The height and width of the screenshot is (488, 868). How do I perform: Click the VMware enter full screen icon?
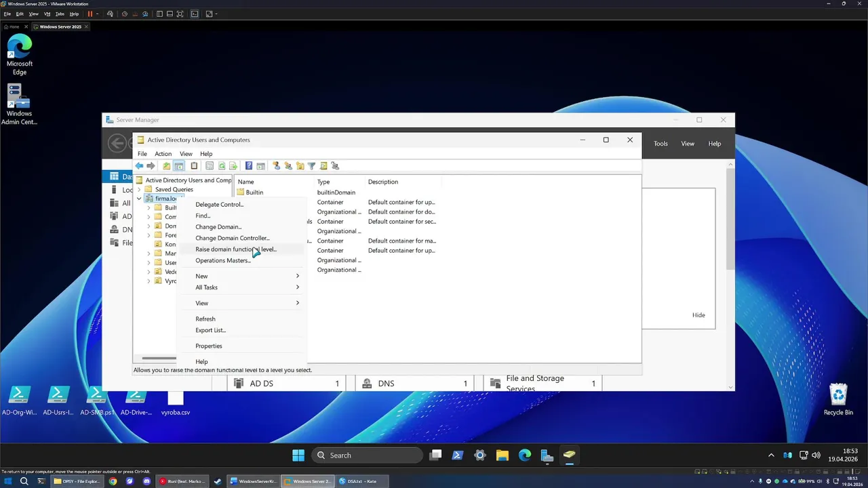(180, 14)
